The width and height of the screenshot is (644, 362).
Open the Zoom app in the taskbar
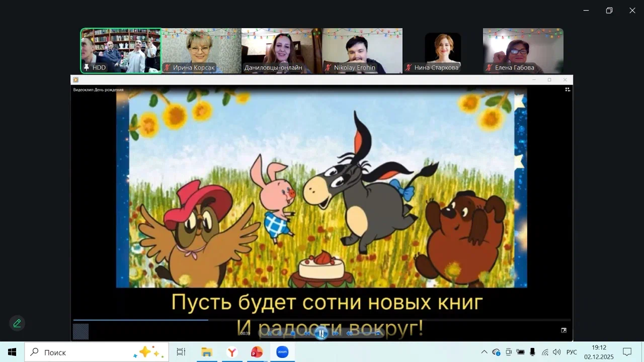coord(282,352)
